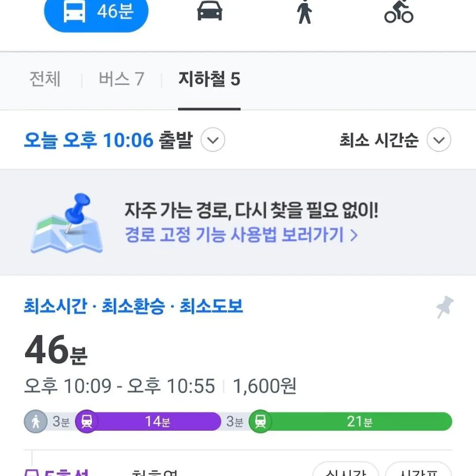The height and width of the screenshot is (476, 476).
Task: Select the bus transit mode (46분)
Action: click(96, 12)
